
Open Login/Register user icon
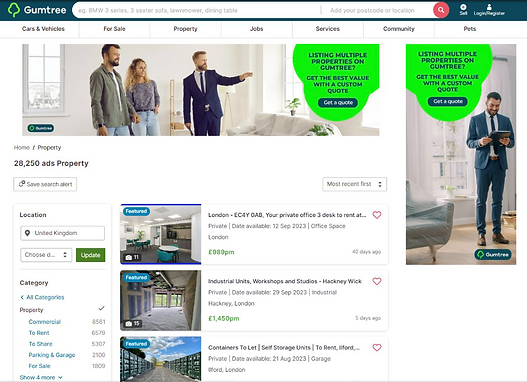click(x=489, y=10)
